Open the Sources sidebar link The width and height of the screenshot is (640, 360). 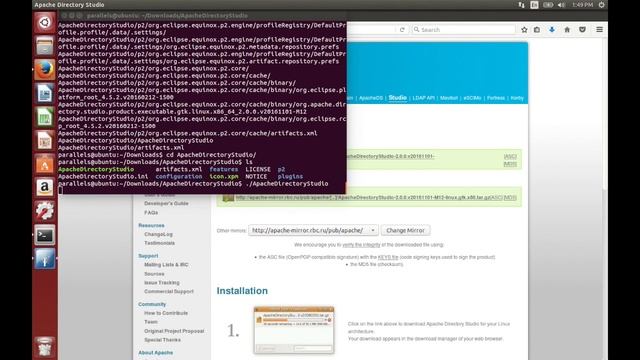pos(154,274)
